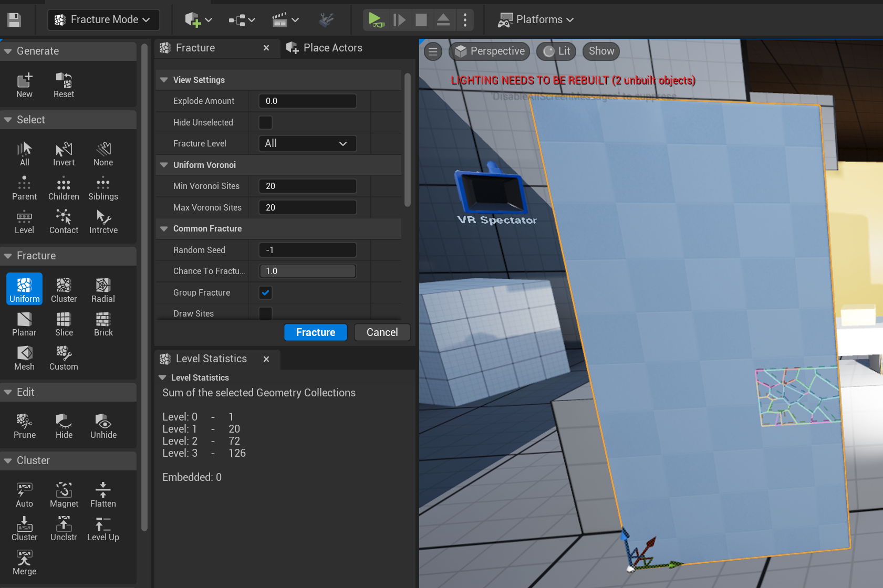This screenshot has width=883, height=588.
Task: Switch to the Place Actors tab
Action: pos(326,48)
